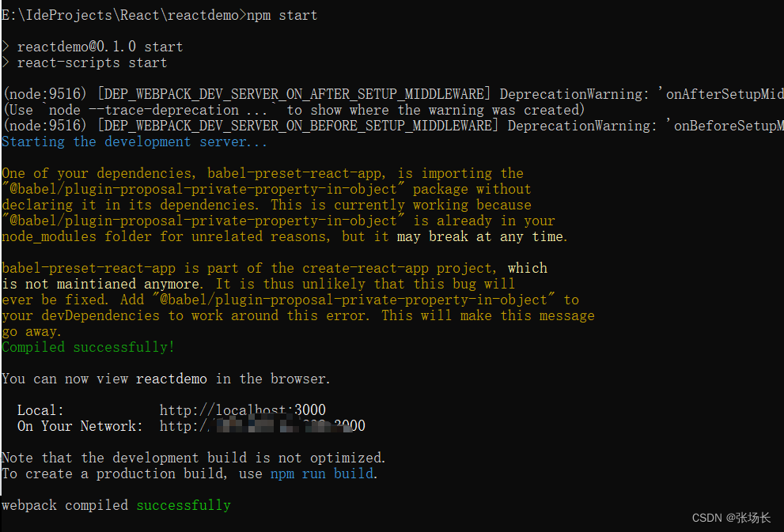The height and width of the screenshot is (532, 784).
Task: Click the 'npm start' command line
Action: (x=160, y=16)
